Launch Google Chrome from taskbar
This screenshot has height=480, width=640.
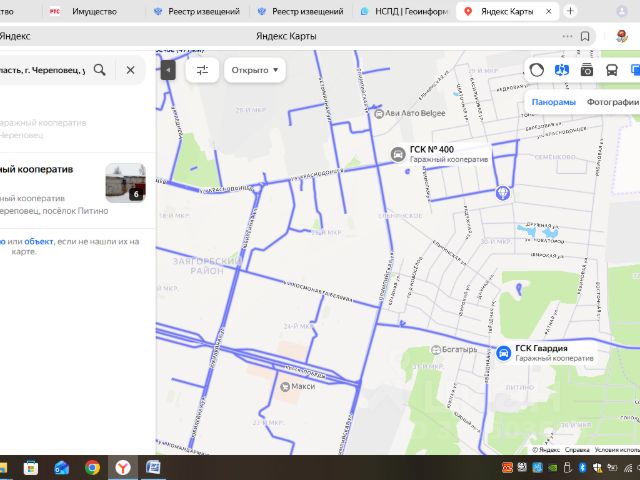(x=92, y=468)
